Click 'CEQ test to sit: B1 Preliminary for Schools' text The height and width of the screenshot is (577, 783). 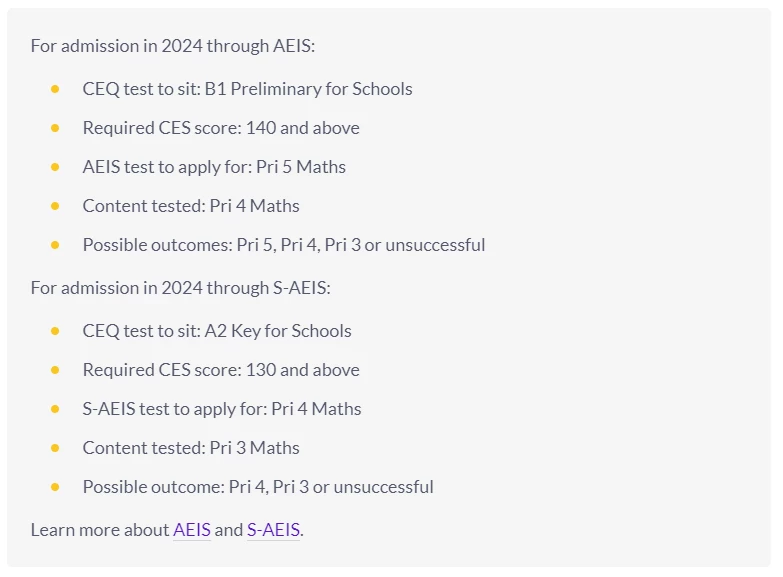[248, 89]
